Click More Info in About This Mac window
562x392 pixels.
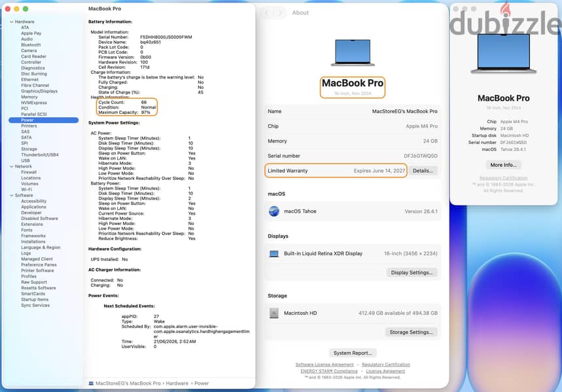point(503,165)
